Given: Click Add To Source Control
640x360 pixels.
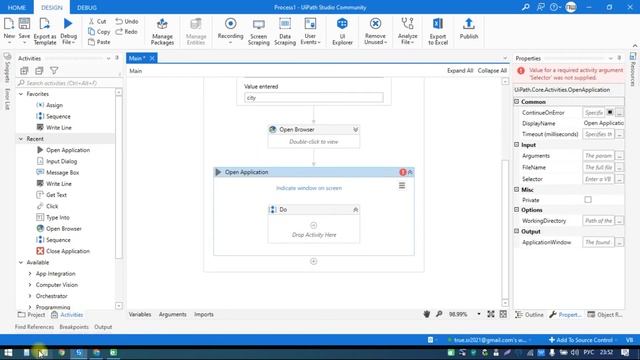Looking at the screenshot, I should coord(581,340).
